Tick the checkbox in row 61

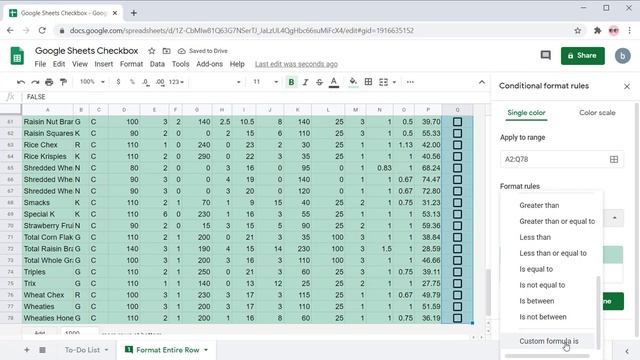[457, 122]
